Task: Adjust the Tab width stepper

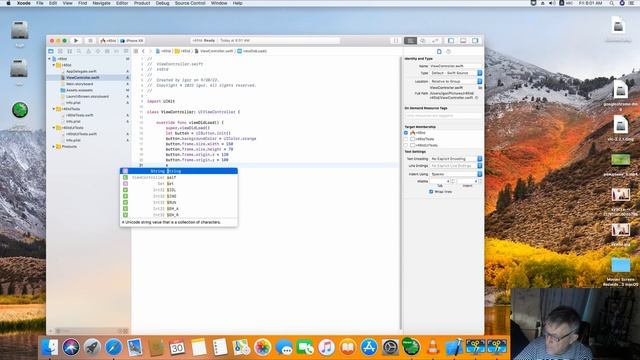Action: (453, 181)
